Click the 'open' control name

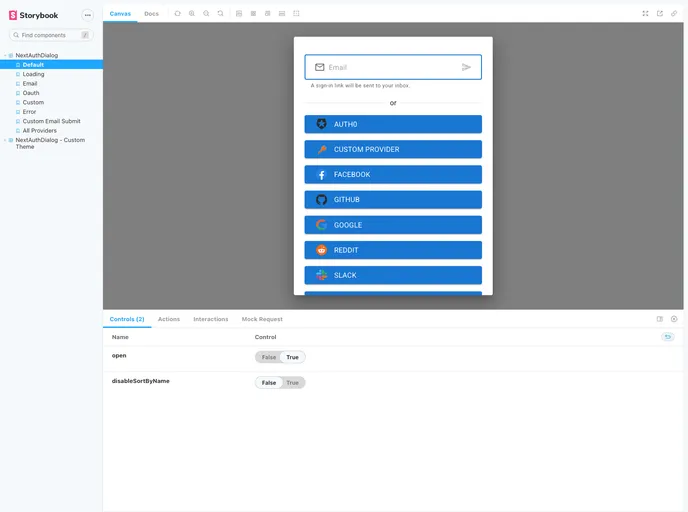(x=119, y=355)
